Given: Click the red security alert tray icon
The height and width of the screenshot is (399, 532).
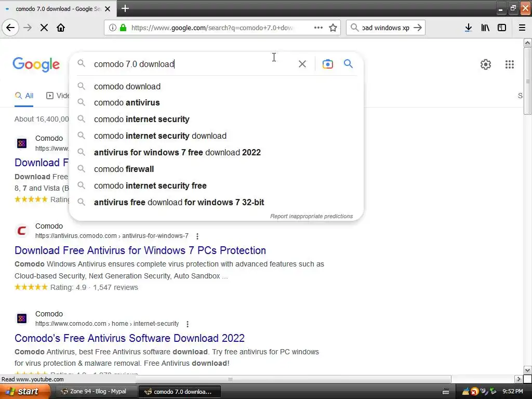Looking at the screenshot, I should point(474,392).
